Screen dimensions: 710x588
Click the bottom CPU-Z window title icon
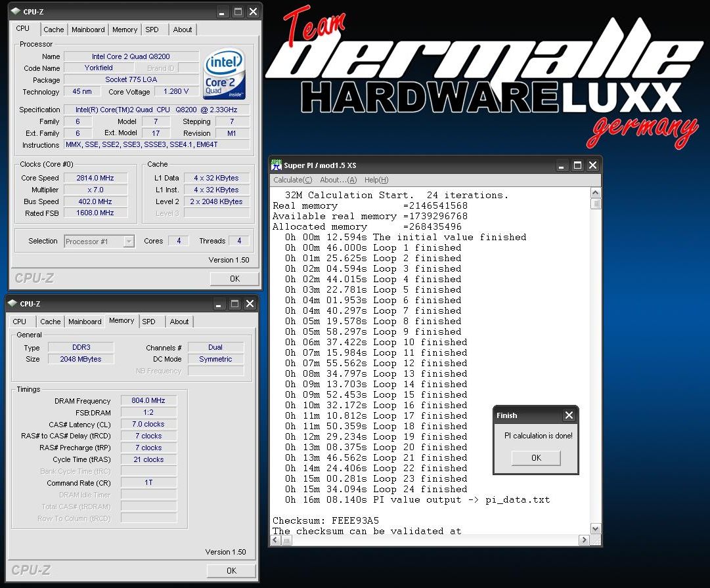click(x=12, y=303)
